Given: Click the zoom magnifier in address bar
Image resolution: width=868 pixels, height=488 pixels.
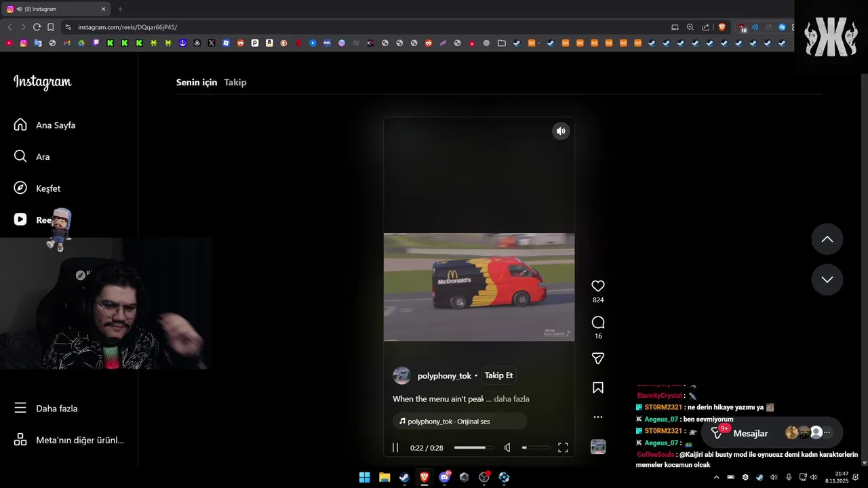Looking at the screenshot, I should coord(690,27).
